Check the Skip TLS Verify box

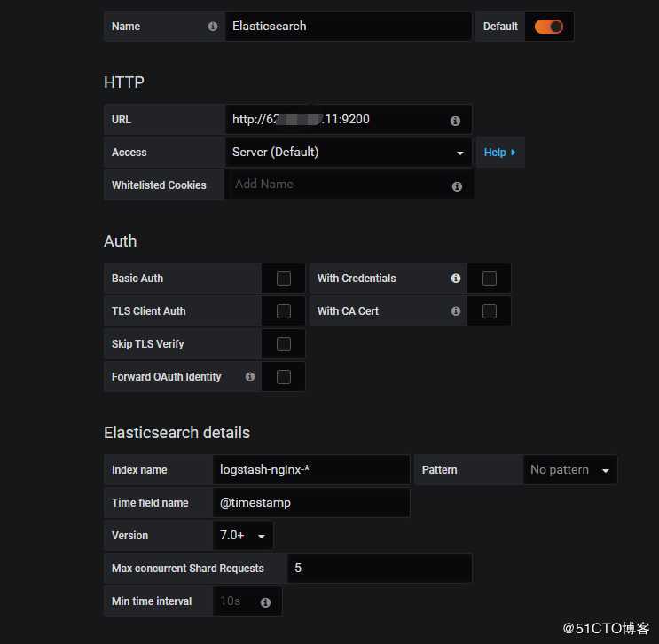[x=284, y=344]
